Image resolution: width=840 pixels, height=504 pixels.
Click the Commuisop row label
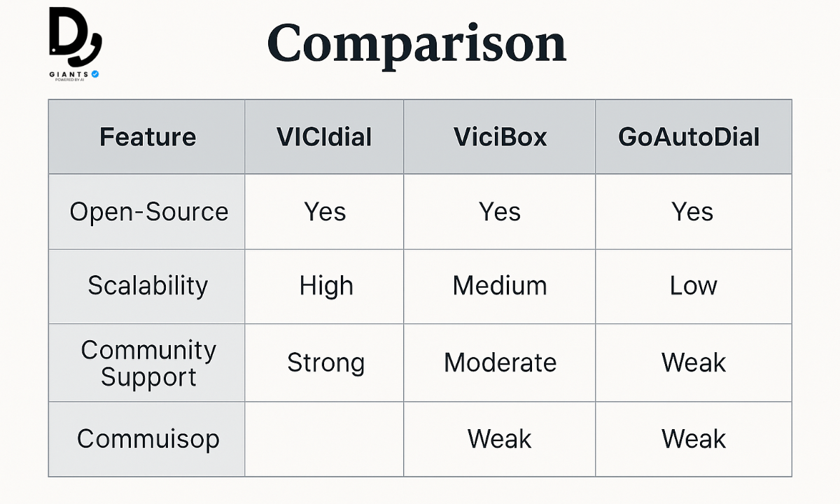tap(148, 439)
